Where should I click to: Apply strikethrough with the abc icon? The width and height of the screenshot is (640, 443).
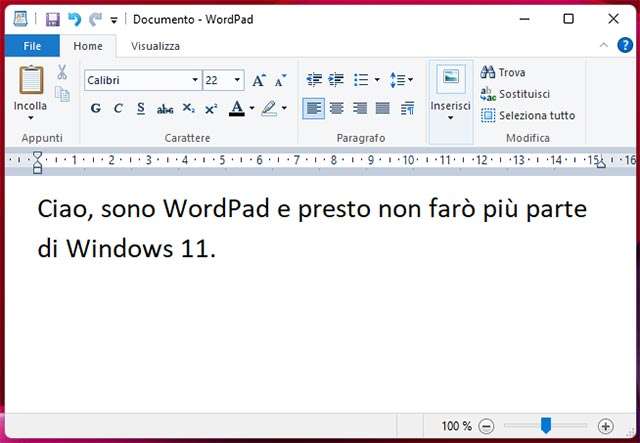coord(165,108)
